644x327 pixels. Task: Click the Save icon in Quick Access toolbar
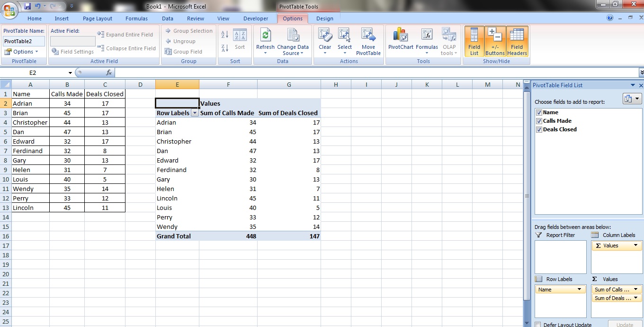pyautogui.click(x=27, y=6)
